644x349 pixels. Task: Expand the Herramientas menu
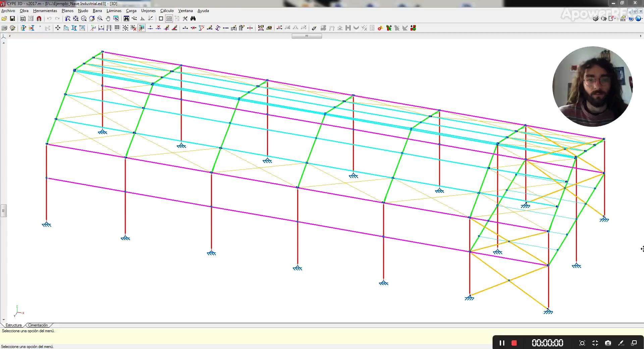pos(45,11)
